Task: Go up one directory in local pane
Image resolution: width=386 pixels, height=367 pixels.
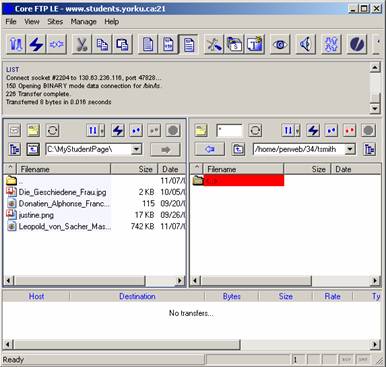Action: pos(33,149)
